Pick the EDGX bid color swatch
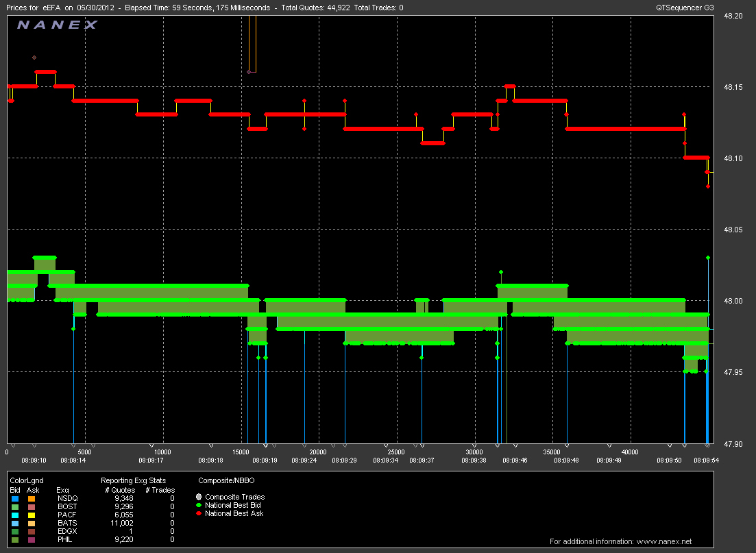 point(15,531)
